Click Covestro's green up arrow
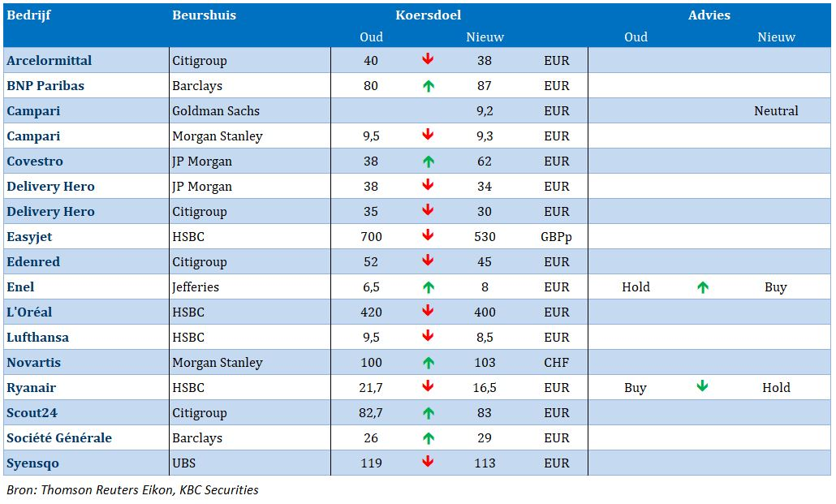 tap(428, 161)
